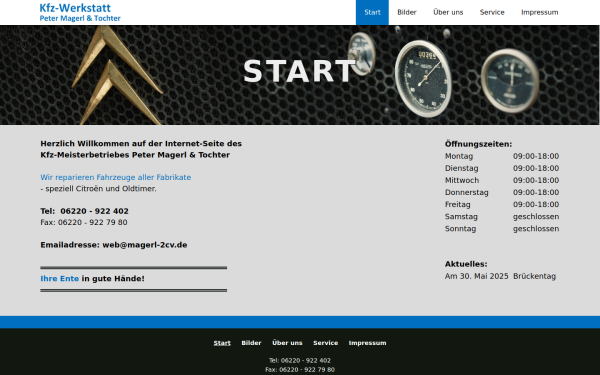Click the Samstag 'geschlossen' row
The image size is (600, 375).
[x=502, y=217]
